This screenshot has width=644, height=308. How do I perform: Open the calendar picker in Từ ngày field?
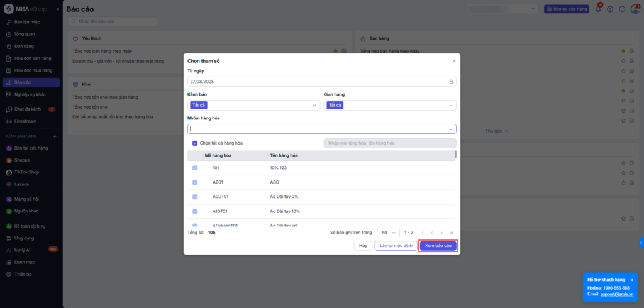point(451,82)
